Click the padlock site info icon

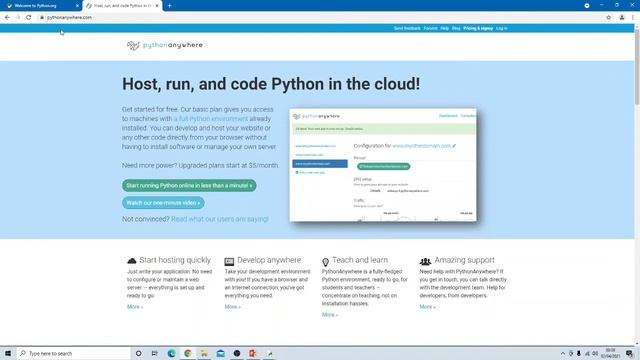tap(42, 18)
